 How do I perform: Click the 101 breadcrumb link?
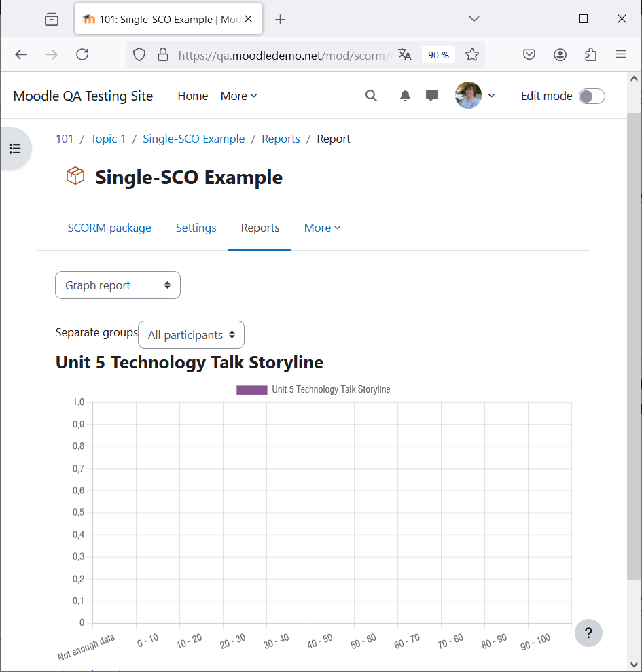pos(65,139)
